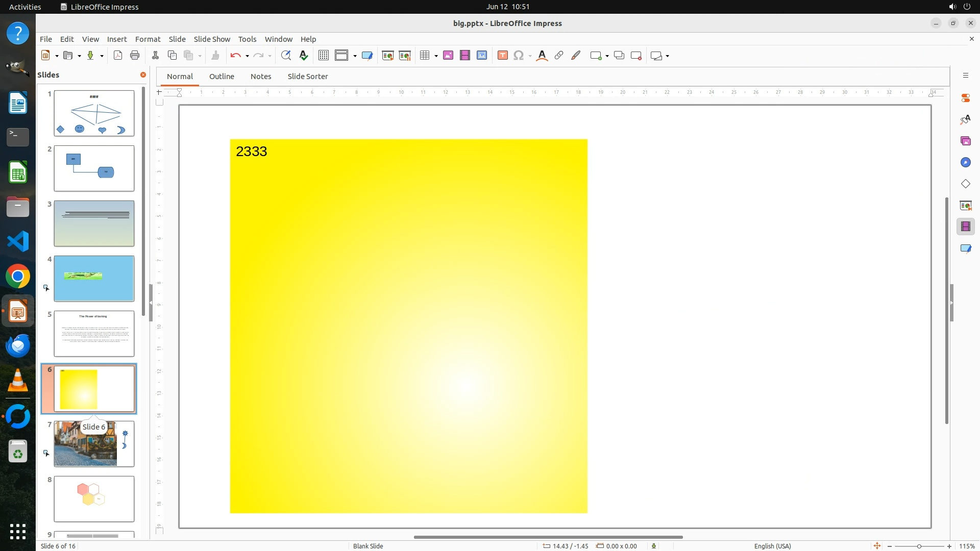Click the Insert Image toolbar icon
The width and height of the screenshot is (980, 551).
tap(448, 56)
